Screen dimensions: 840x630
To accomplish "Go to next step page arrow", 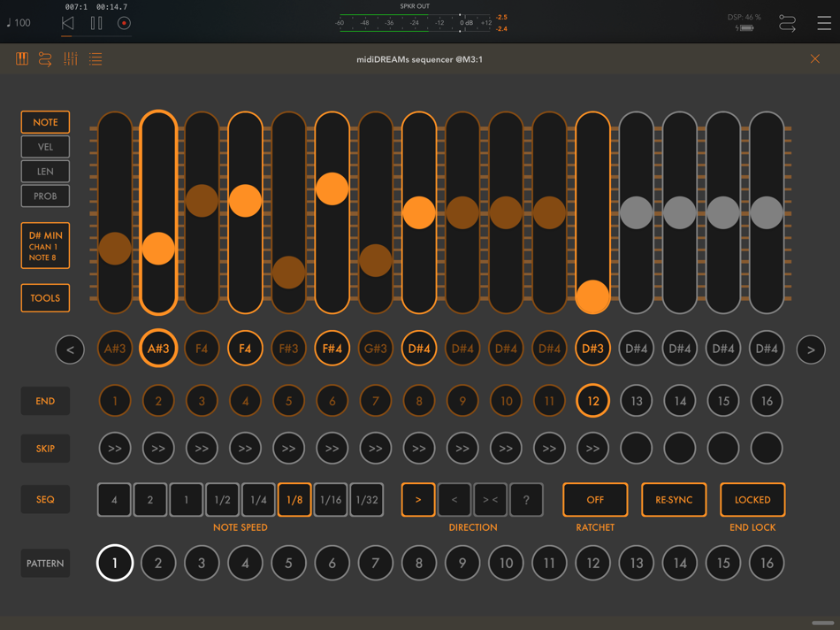I will point(811,350).
